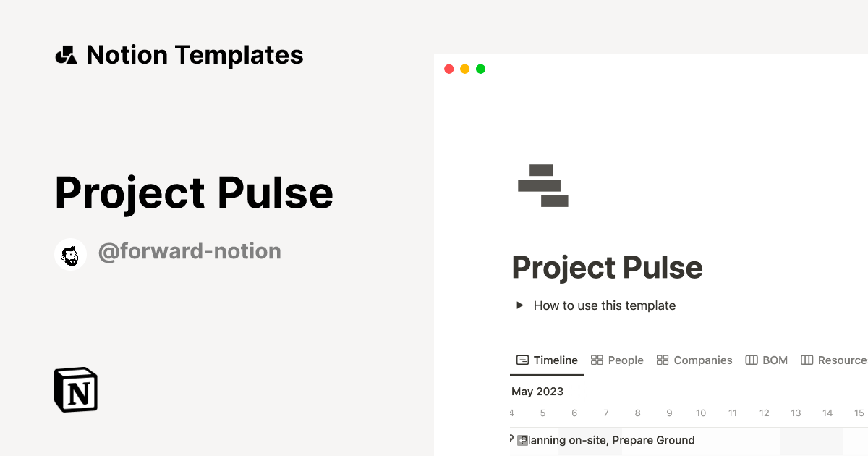Screen dimensions: 868x456
Task: Click the yellow traffic light dot
Action: pos(464,68)
